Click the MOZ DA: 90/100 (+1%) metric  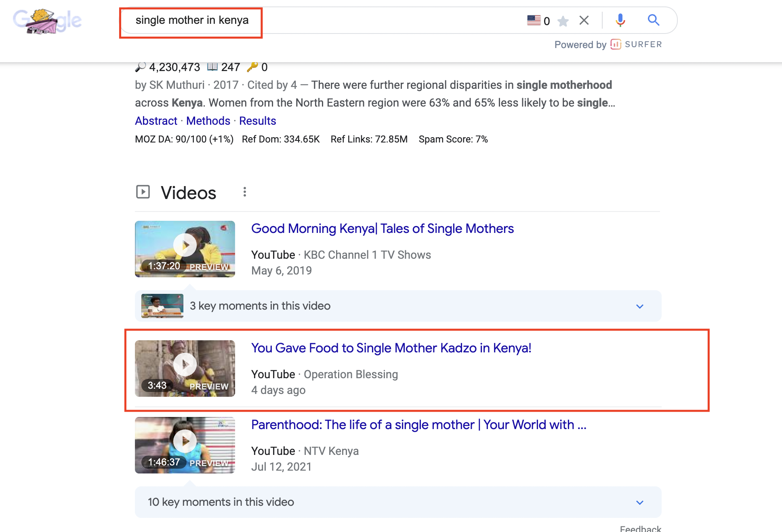184,139
